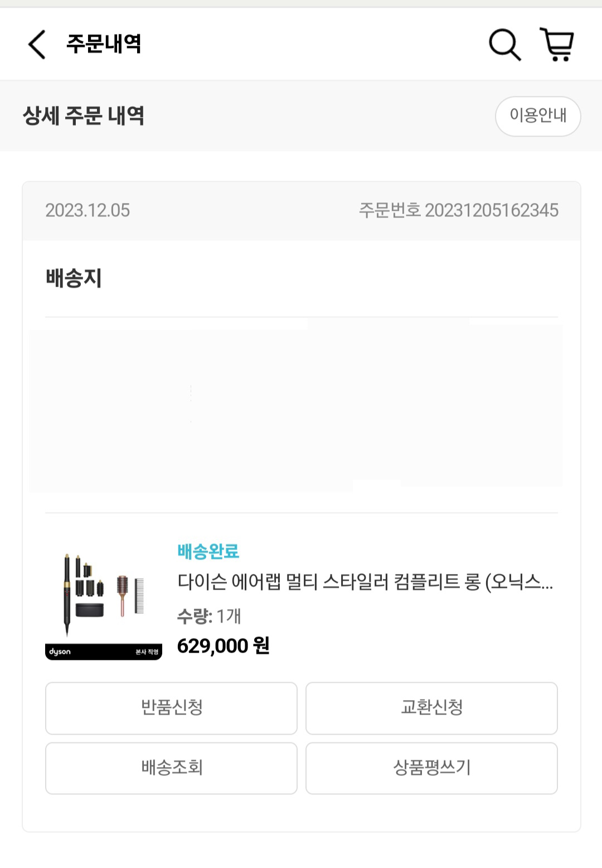
Task: Click the 배송완료 delivery status label
Action: [x=208, y=552]
